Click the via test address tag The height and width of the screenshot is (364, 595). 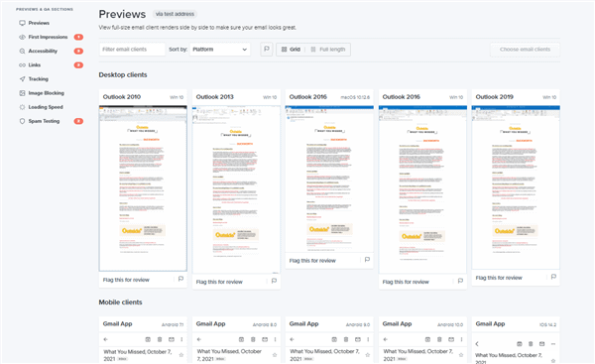coord(175,14)
